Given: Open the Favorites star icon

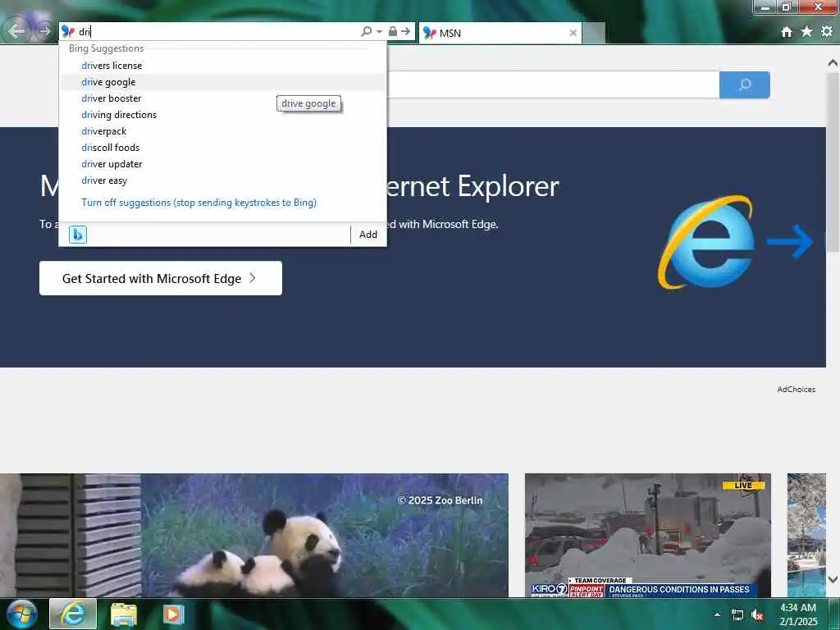Looking at the screenshot, I should [x=806, y=32].
